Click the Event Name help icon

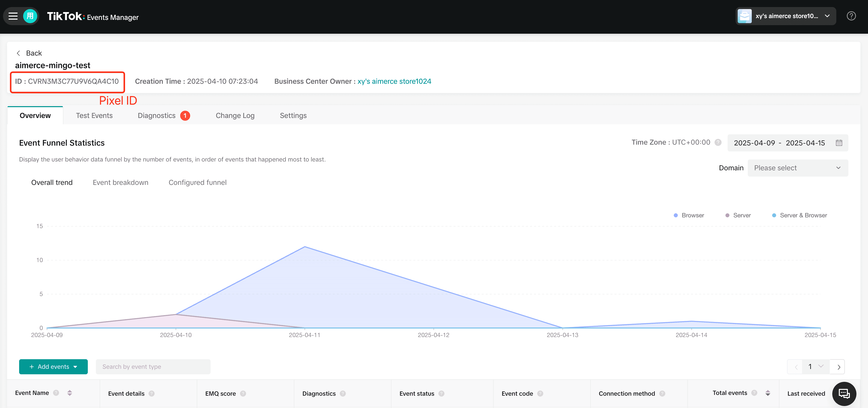pyautogui.click(x=56, y=393)
